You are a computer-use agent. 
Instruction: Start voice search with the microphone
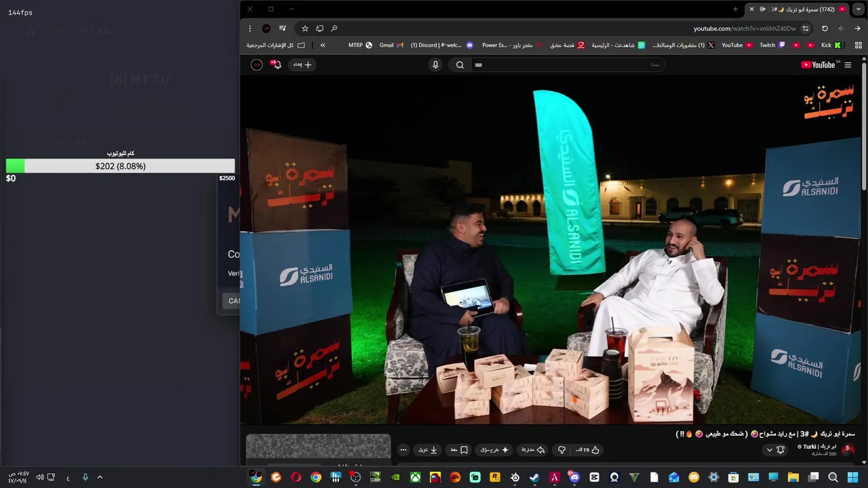435,65
